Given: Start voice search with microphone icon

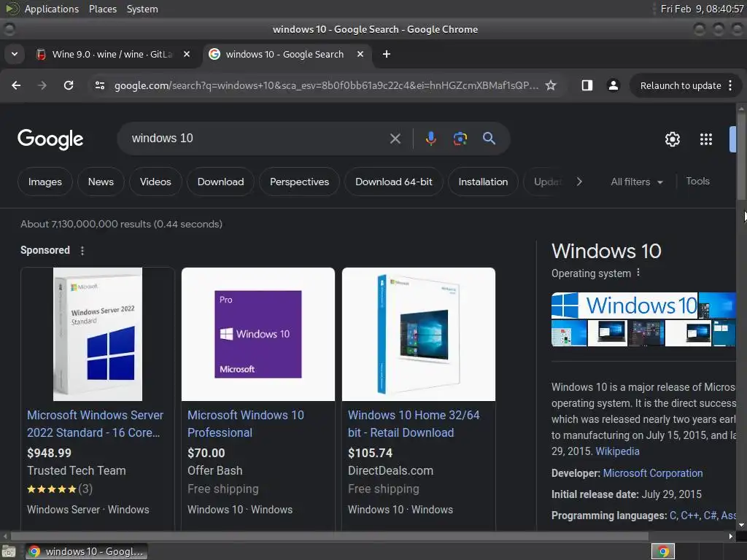Looking at the screenshot, I should pyautogui.click(x=430, y=139).
